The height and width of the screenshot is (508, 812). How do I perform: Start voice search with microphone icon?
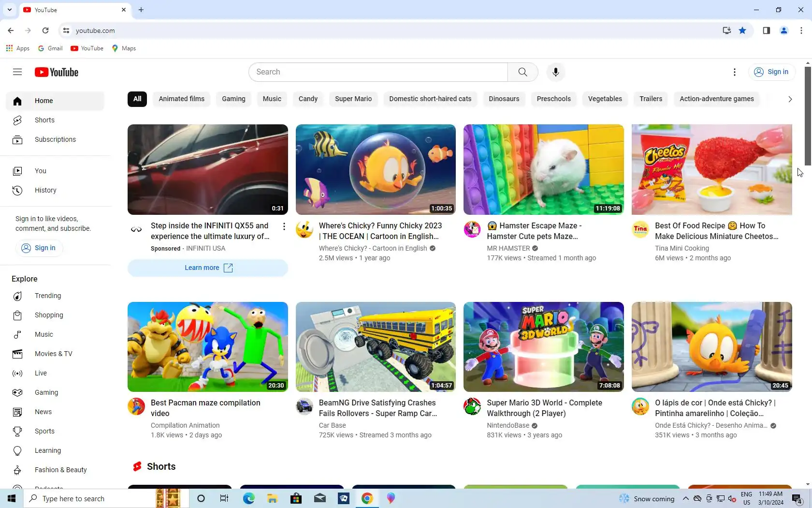[x=556, y=72]
